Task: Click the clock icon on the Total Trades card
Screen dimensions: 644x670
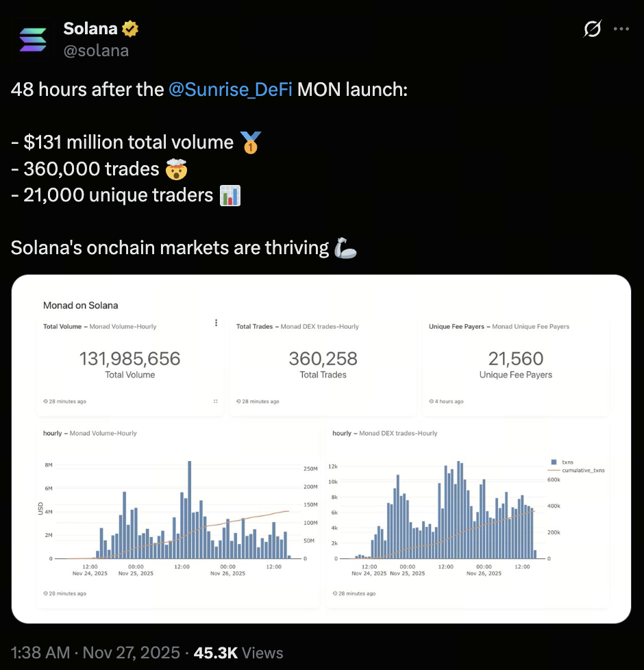Action: point(240,401)
